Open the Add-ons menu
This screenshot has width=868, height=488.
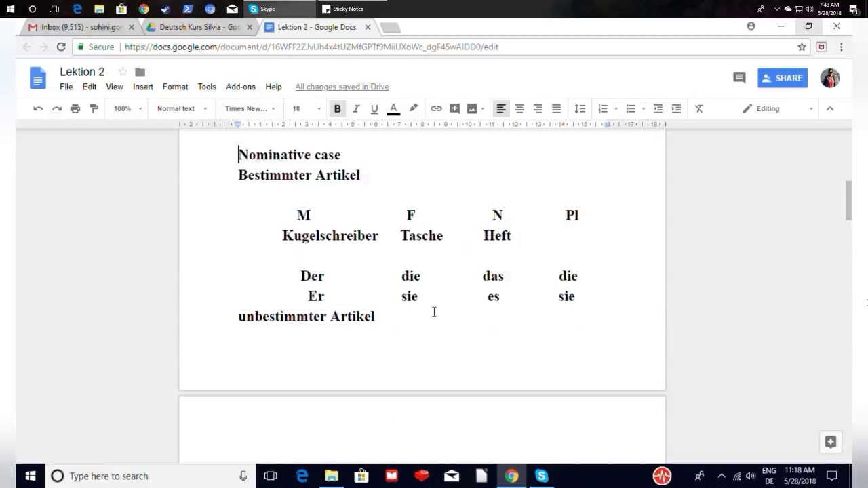(241, 87)
